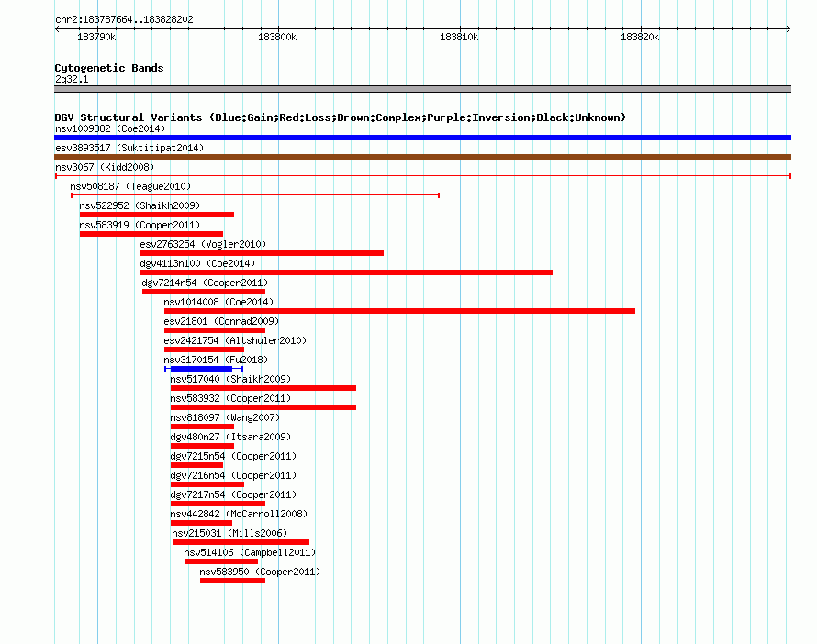
Task: Open the nsv508187 (Teague2010) variant label
Action: tap(130, 186)
